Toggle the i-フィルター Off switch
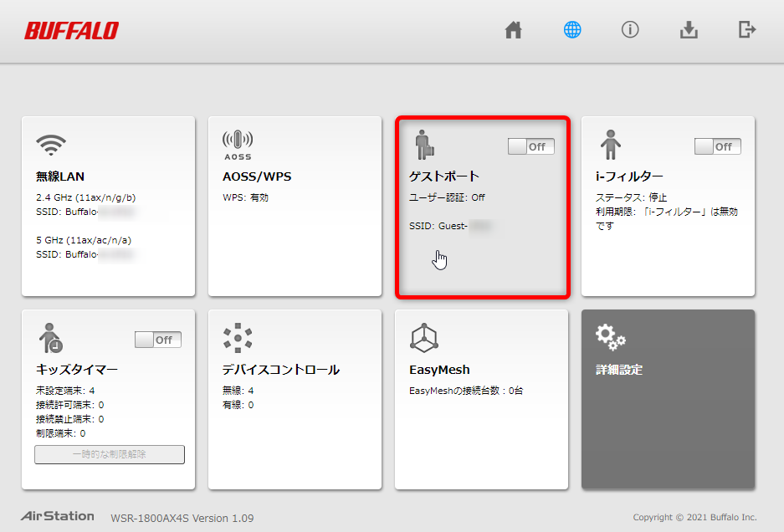Image resolution: width=784 pixels, height=532 pixels. point(718,146)
